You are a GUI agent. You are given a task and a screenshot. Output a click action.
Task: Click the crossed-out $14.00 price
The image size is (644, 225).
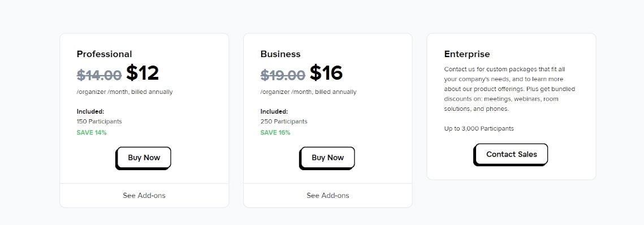(x=99, y=75)
